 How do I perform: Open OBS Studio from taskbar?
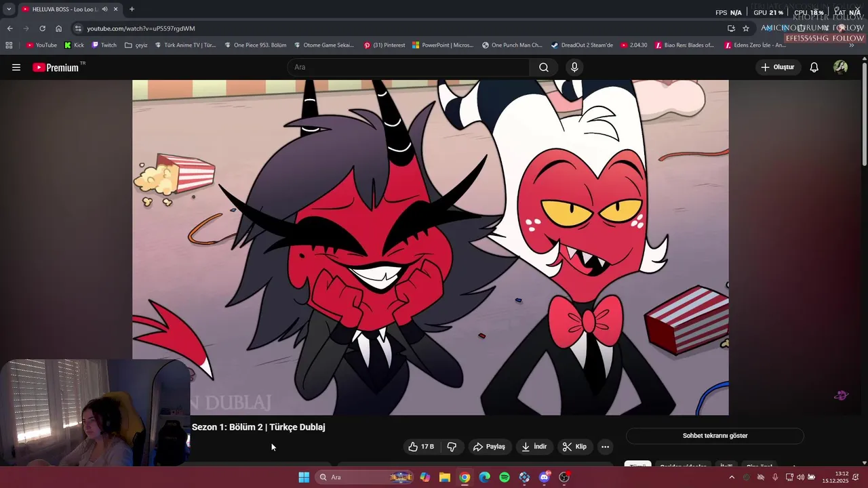coord(564,477)
